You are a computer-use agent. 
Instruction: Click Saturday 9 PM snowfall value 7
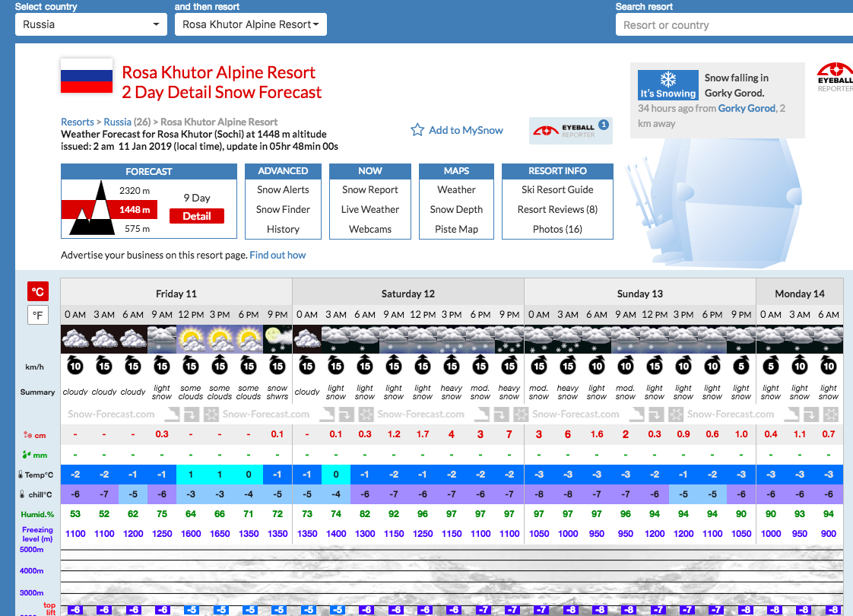click(x=509, y=434)
